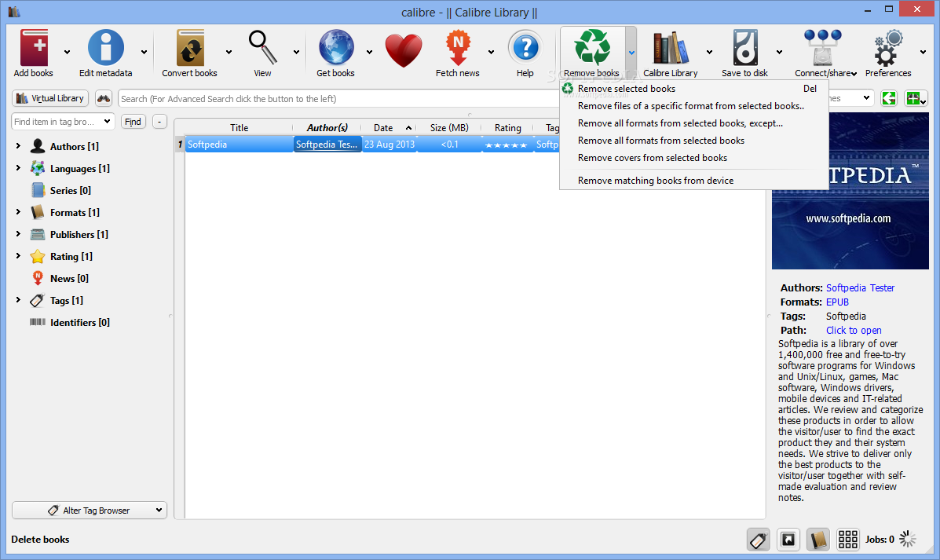
Task: Expand the Publishers tree node
Action: coord(18,234)
